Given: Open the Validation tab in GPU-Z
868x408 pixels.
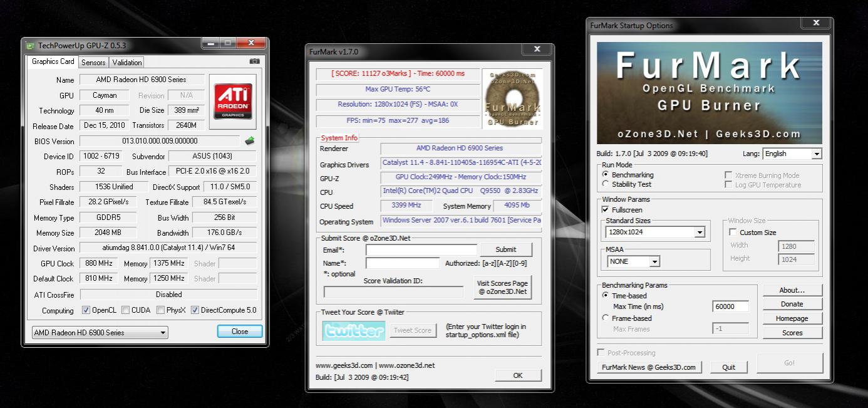Looking at the screenshot, I should (x=127, y=63).
